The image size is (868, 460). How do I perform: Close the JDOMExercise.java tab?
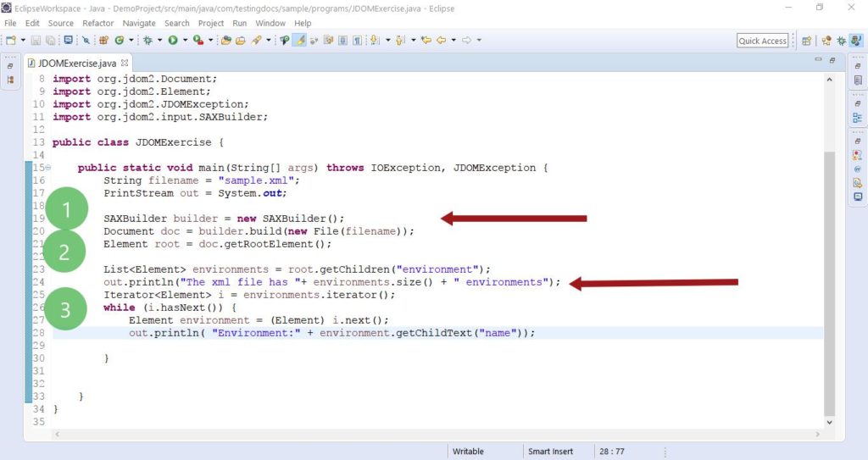[125, 63]
